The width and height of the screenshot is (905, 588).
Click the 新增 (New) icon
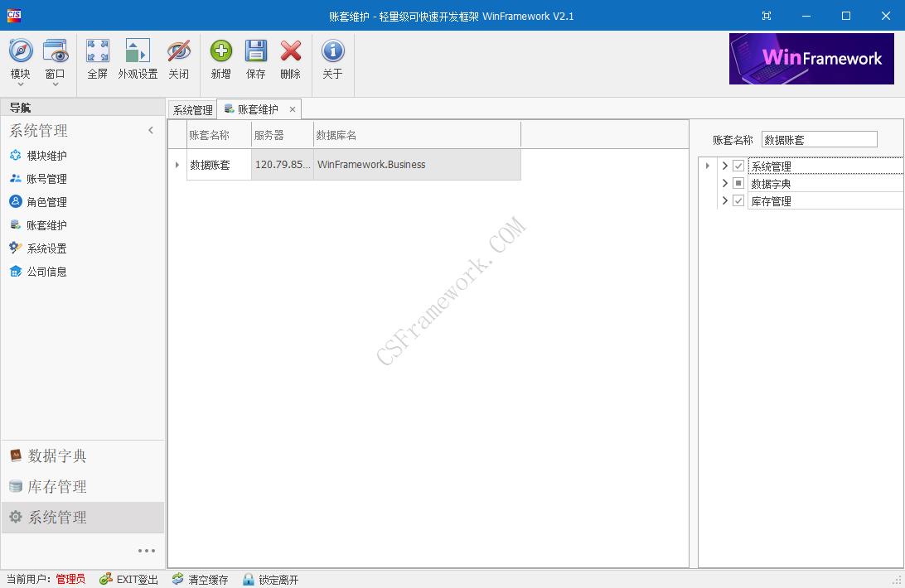pyautogui.click(x=220, y=58)
